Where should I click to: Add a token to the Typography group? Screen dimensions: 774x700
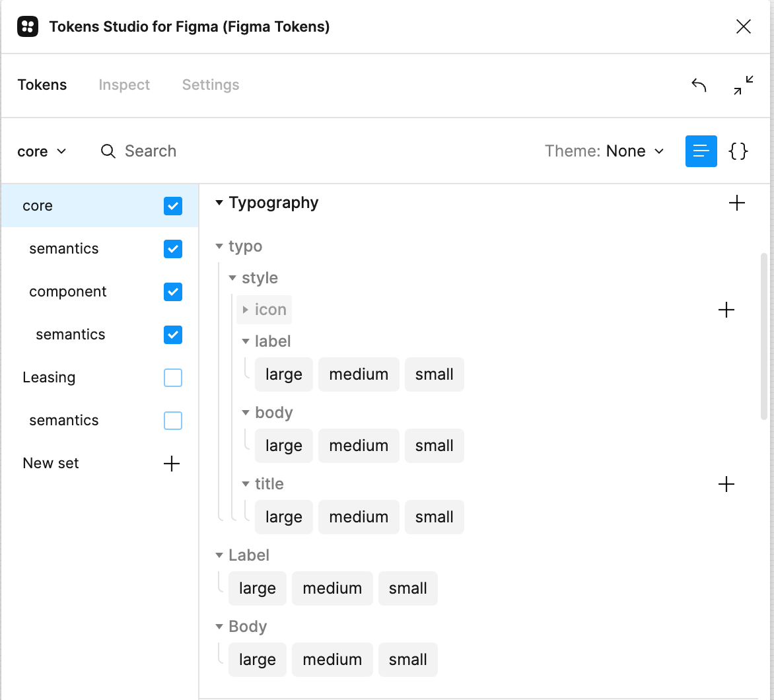[x=737, y=203]
